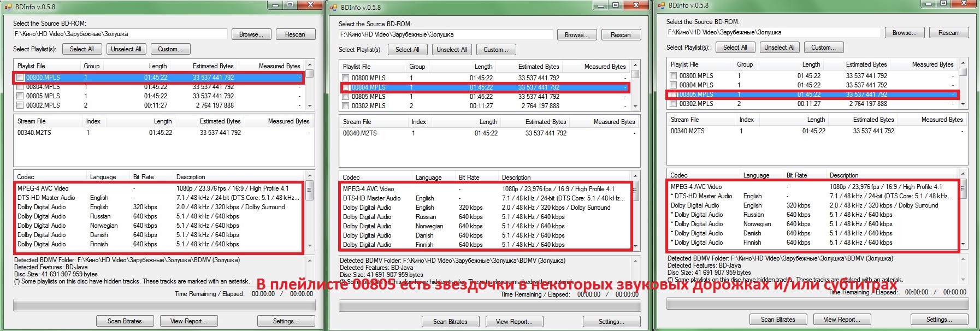Click Scan Bitrates in the left window

(x=125, y=321)
